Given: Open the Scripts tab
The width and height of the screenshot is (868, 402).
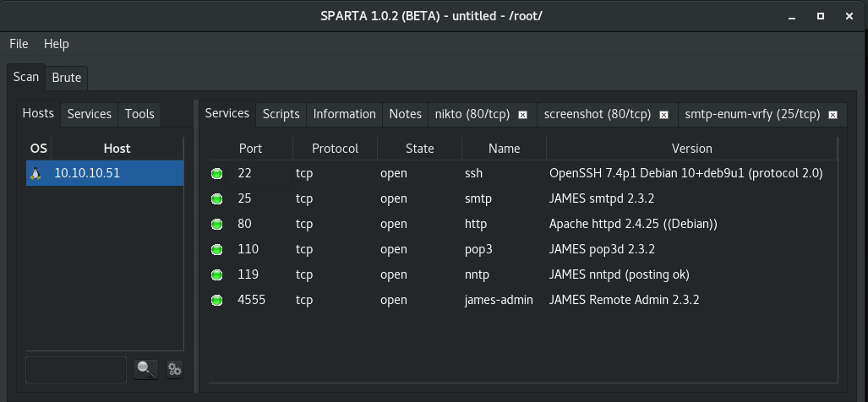Looking at the screenshot, I should click(281, 115).
